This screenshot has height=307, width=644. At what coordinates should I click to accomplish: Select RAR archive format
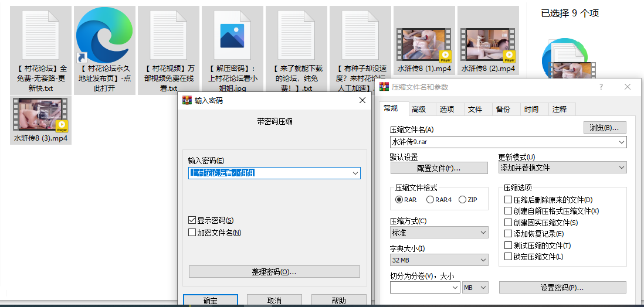399,200
